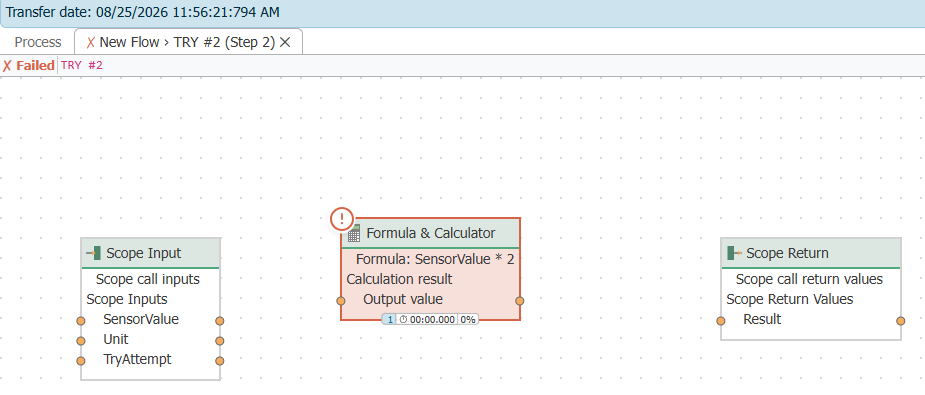
Task: Select the Scope Input node header
Action: [x=150, y=254]
